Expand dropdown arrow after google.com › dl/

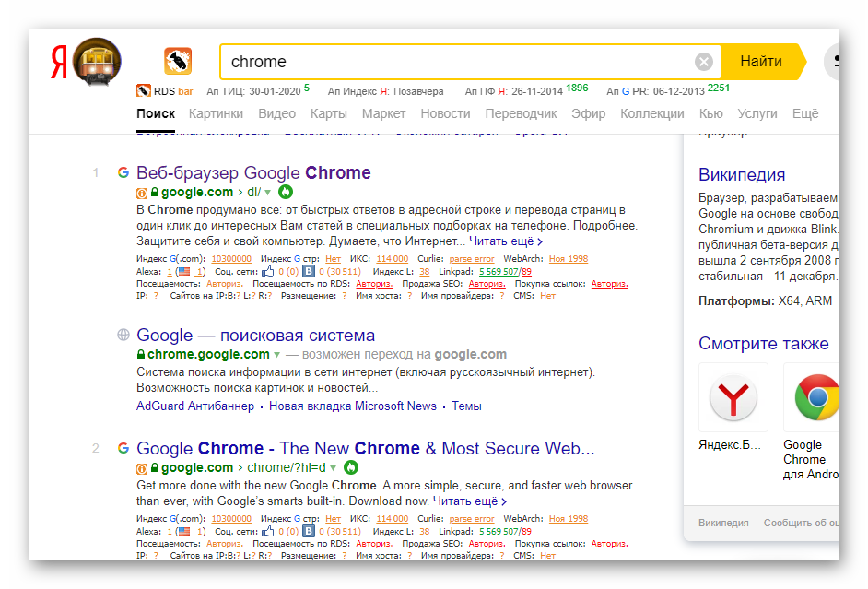(268, 193)
